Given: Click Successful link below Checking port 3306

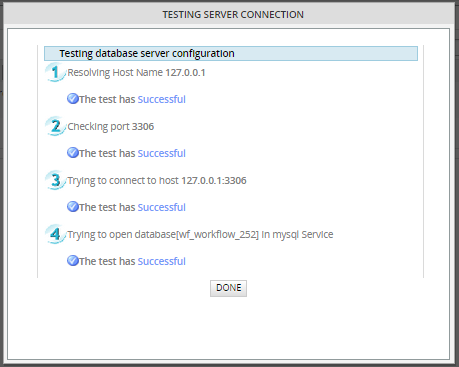Looking at the screenshot, I should (162, 153).
